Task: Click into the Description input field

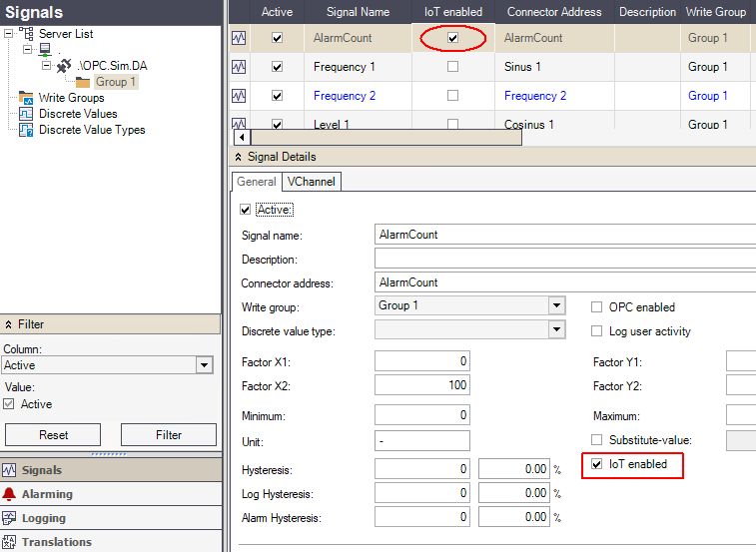Action: pyautogui.click(x=565, y=259)
